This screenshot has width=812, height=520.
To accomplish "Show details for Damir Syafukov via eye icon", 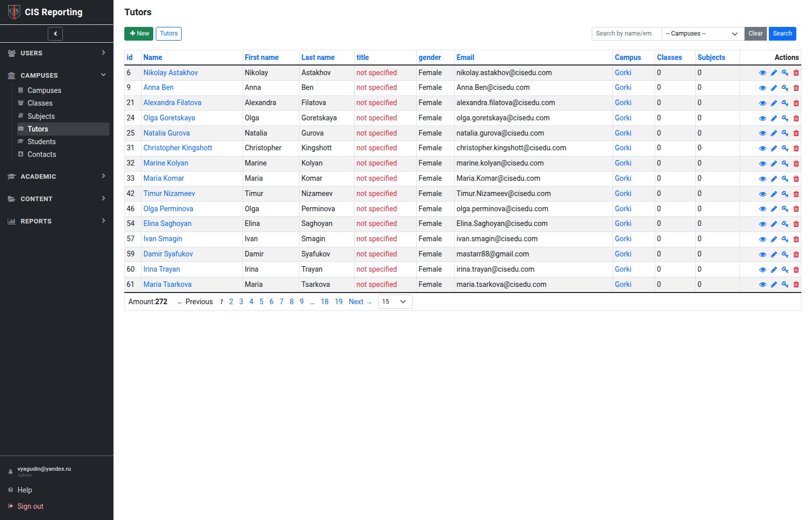I will tap(762, 254).
